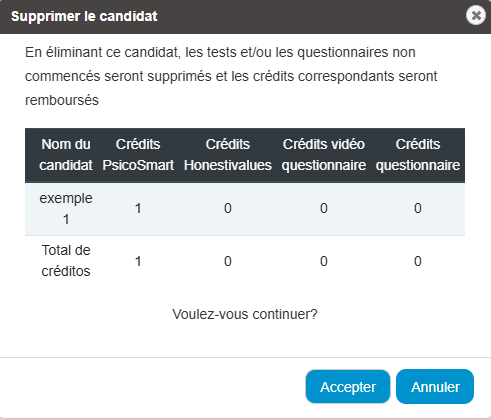Select PsicoSmart credit value in exemple 1 row
Image resolution: width=491 pixels, height=419 pixels.
click(x=138, y=209)
